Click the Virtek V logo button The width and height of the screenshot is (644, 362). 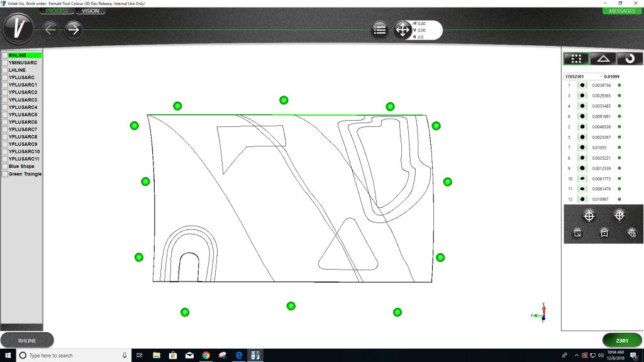tap(18, 28)
